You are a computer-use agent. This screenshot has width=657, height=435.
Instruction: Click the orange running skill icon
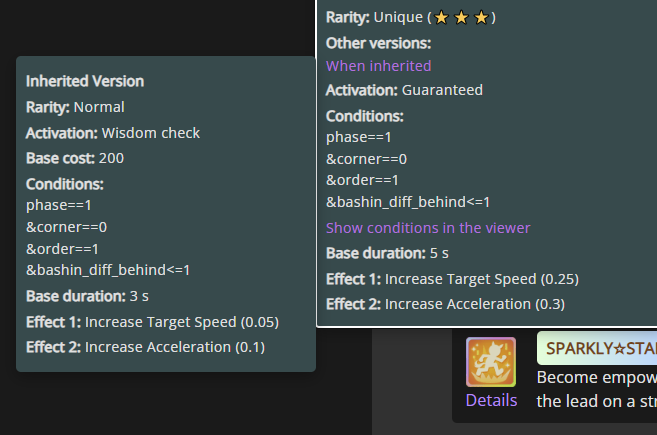tap(491, 362)
